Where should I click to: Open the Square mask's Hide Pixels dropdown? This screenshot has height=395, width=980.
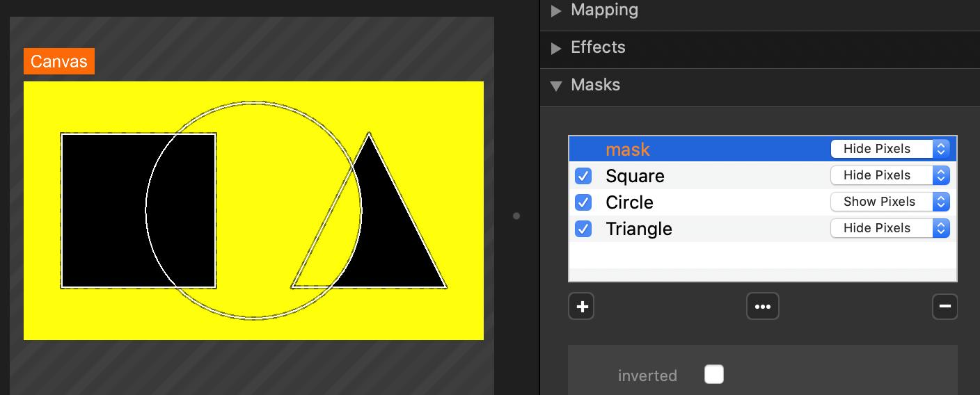890,175
